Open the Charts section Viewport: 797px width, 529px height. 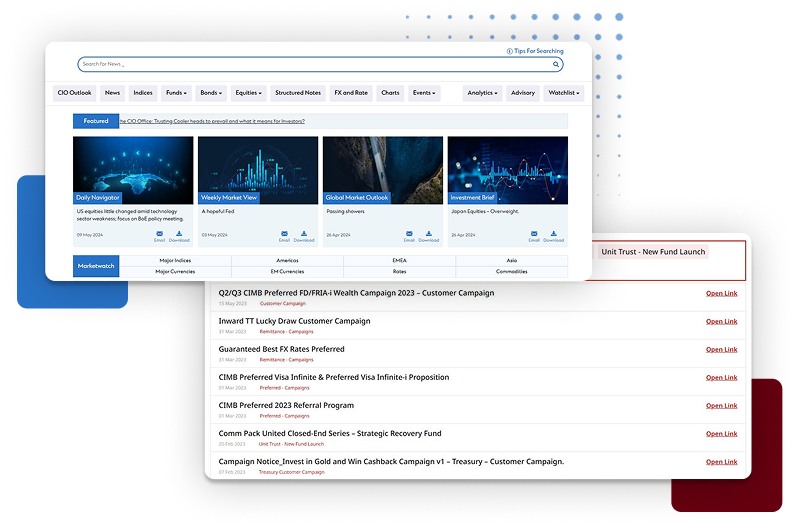tap(390, 93)
